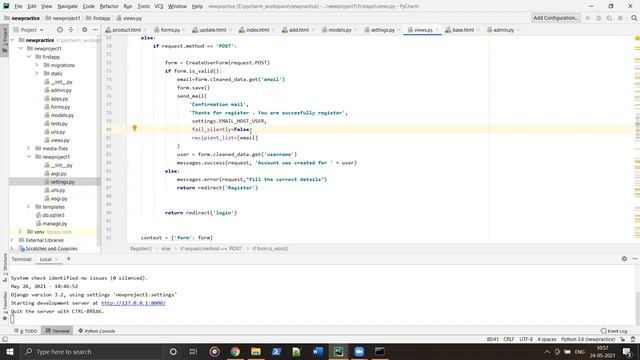
Task: Click the Run icon in toolbar
Action: point(588,18)
